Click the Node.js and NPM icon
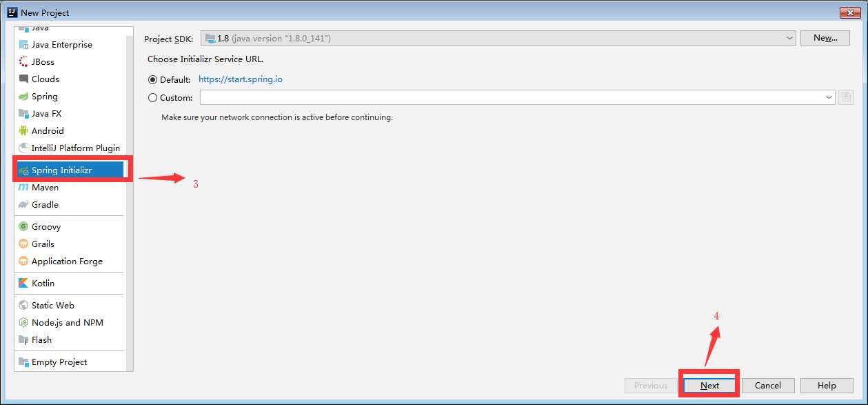 23,323
